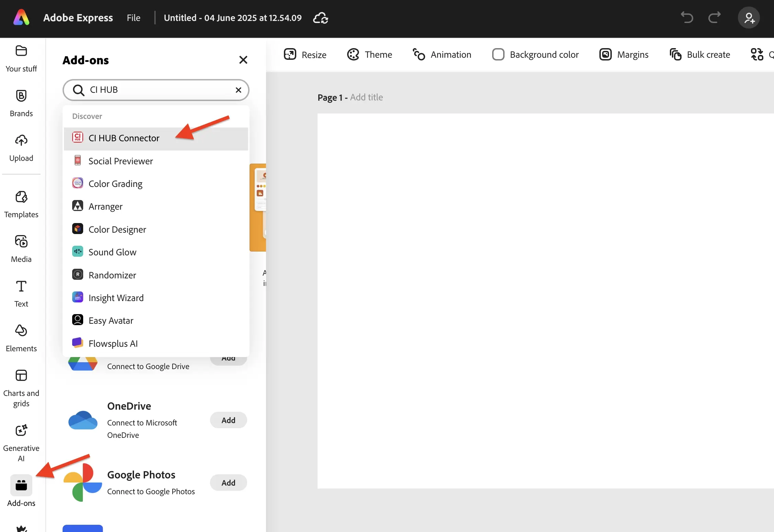
Task: Open the Theme options
Action: tap(369, 54)
